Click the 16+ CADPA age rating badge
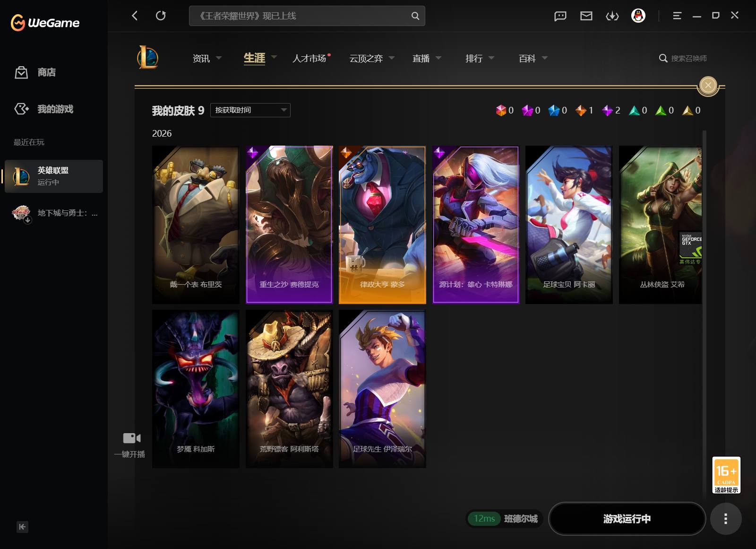Screen dimensions: 756x549 pos(726,475)
